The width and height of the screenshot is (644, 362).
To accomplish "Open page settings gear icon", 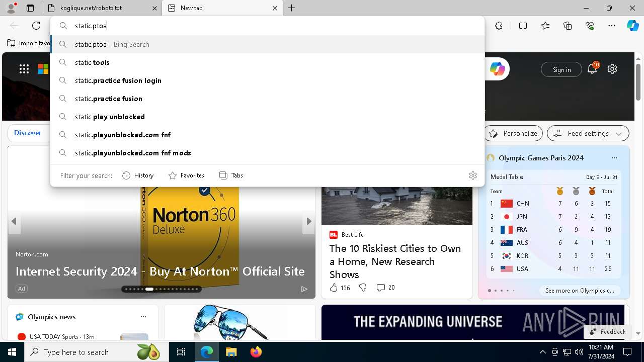I will click(612, 69).
